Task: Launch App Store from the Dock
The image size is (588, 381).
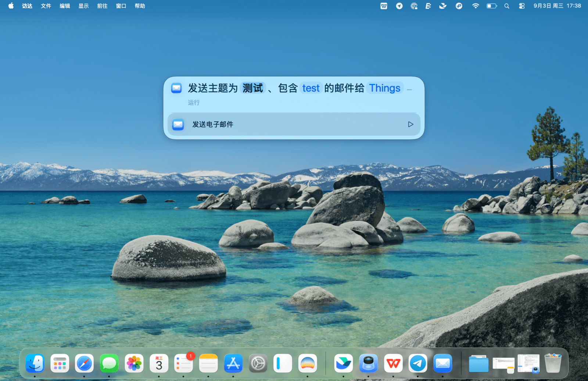Action: [233, 364]
